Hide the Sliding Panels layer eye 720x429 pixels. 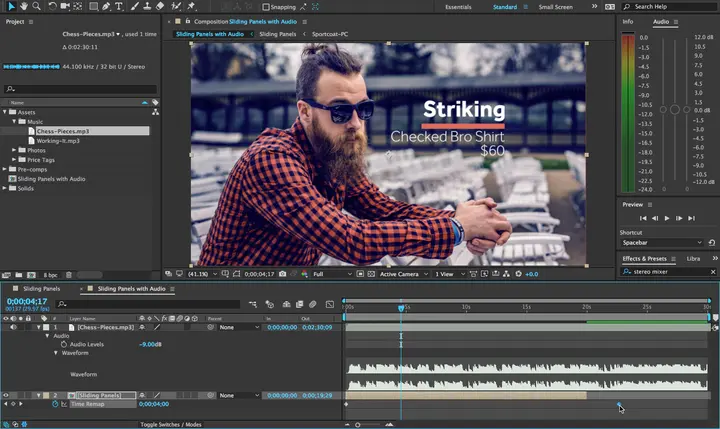(6, 395)
